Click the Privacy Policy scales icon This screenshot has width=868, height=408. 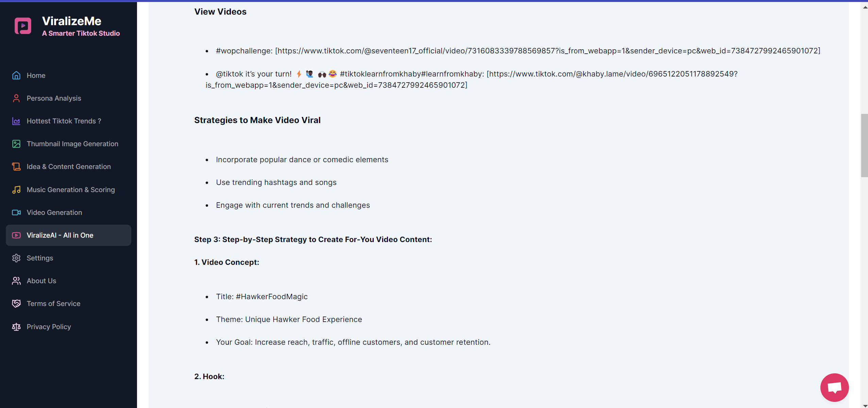click(16, 327)
